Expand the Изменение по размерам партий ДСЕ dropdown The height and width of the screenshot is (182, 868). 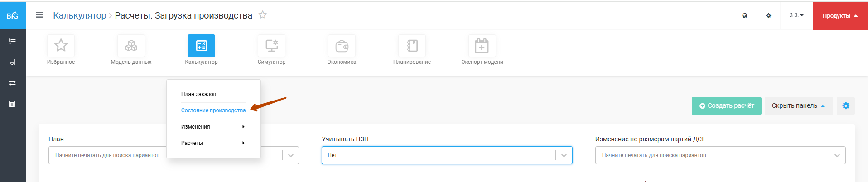click(837, 155)
